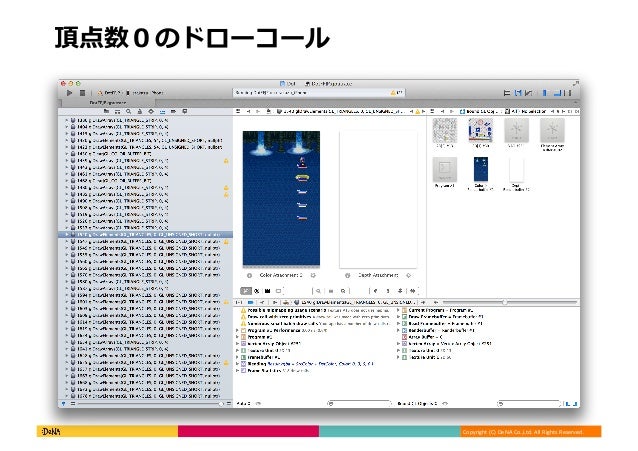The height and width of the screenshot is (451, 638).
Task: Switch to the Version editor mode
Action: point(529,93)
